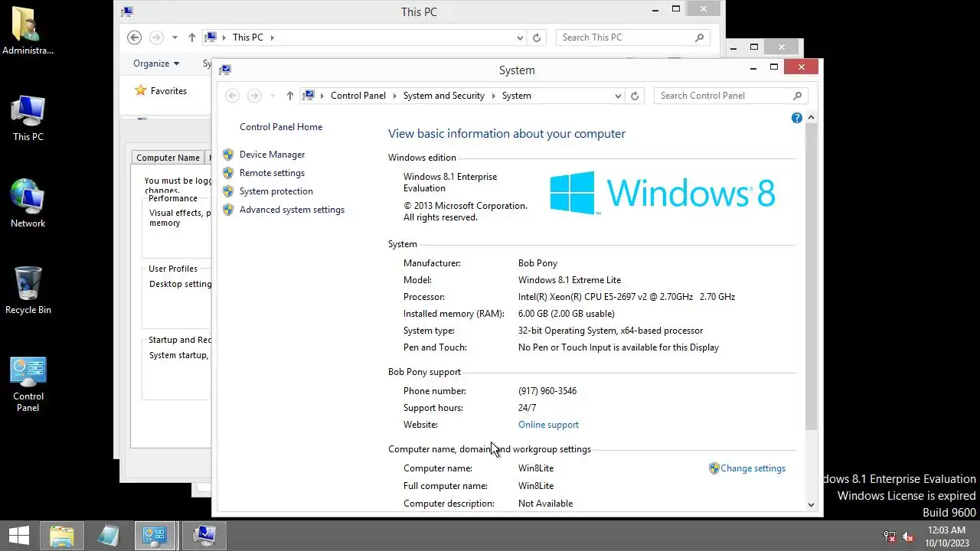Select the Computer Name tab

tap(168, 158)
